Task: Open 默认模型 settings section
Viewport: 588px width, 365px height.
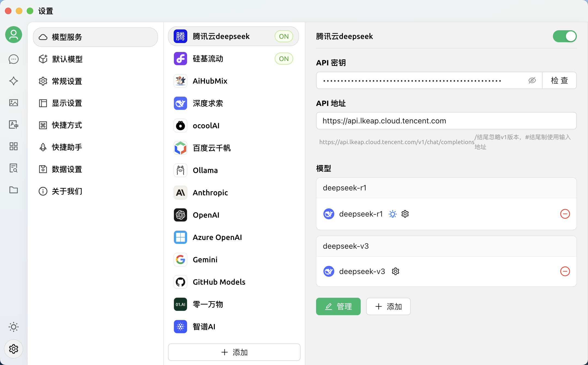Action: pyautogui.click(x=95, y=59)
